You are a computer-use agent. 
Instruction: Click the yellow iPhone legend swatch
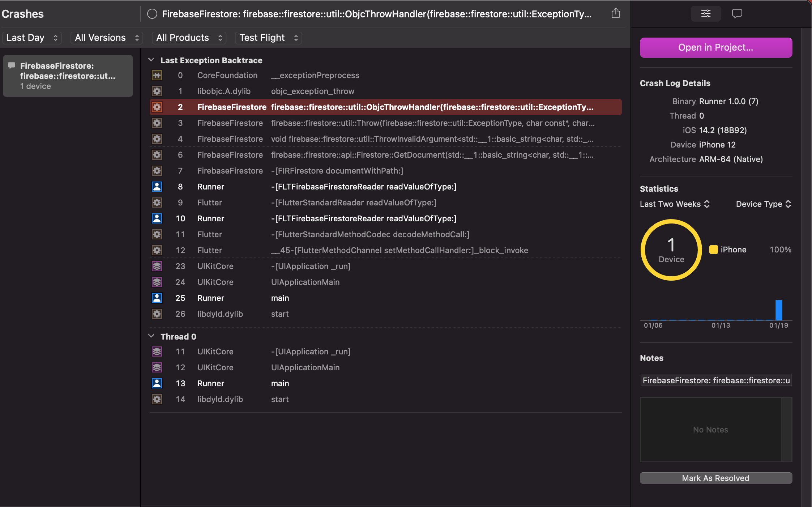click(x=713, y=250)
